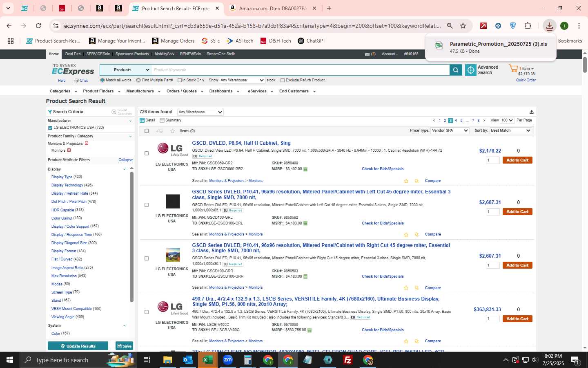Screen dimensions: 588x368
Task: Uncheck LG ELECTRONICS USA manufacturer filter
Action: coord(50,128)
